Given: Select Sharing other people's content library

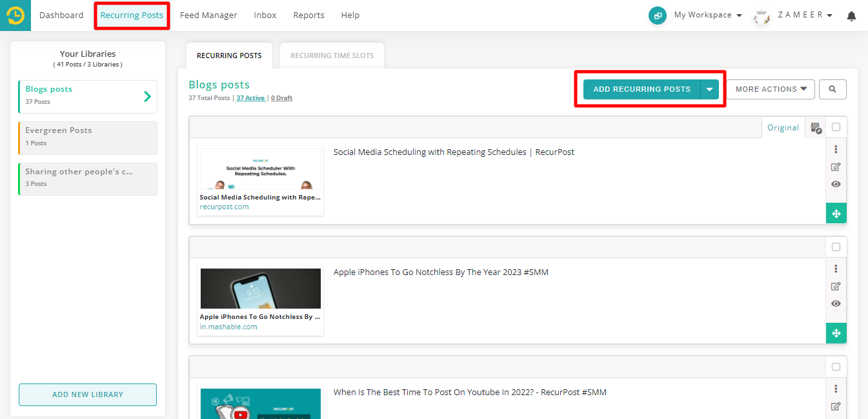Looking at the screenshot, I should tap(88, 179).
